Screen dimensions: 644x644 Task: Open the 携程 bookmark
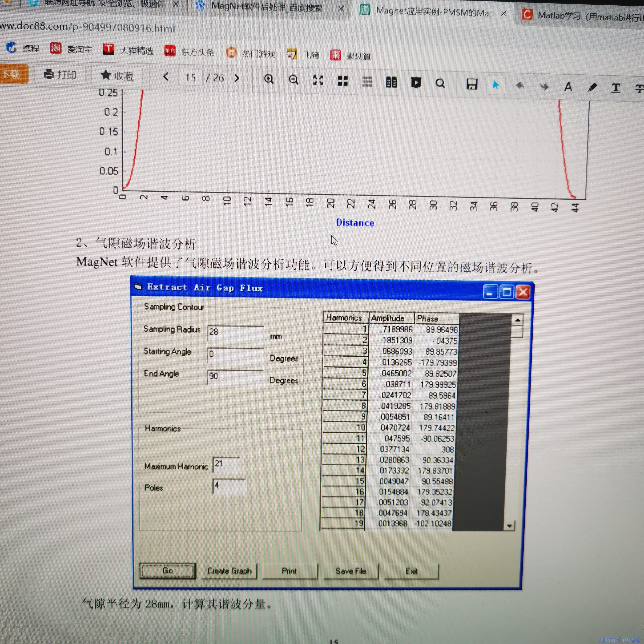23,48
